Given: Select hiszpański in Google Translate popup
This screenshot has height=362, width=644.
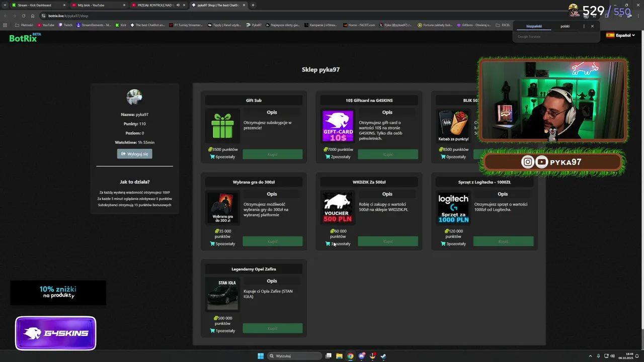Looking at the screenshot, I should [x=534, y=26].
